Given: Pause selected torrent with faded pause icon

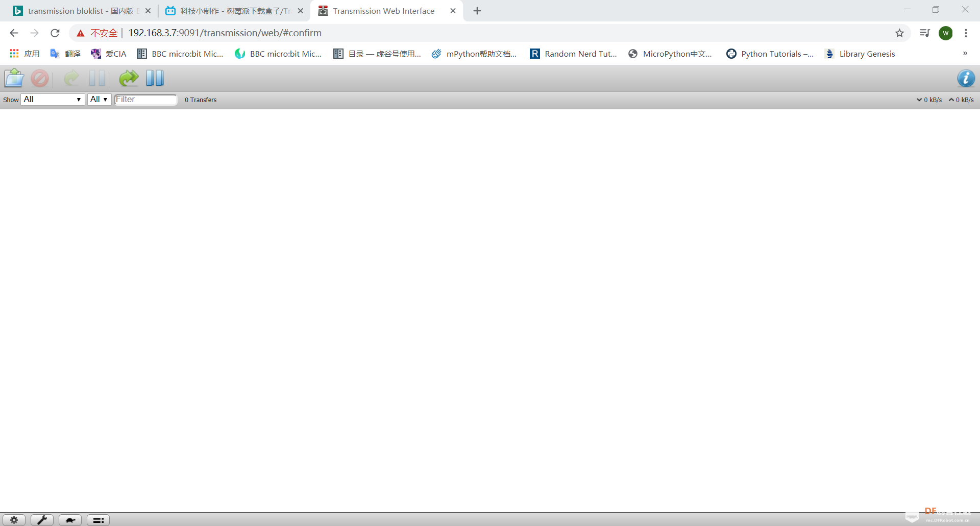Looking at the screenshot, I should [x=97, y=78].
